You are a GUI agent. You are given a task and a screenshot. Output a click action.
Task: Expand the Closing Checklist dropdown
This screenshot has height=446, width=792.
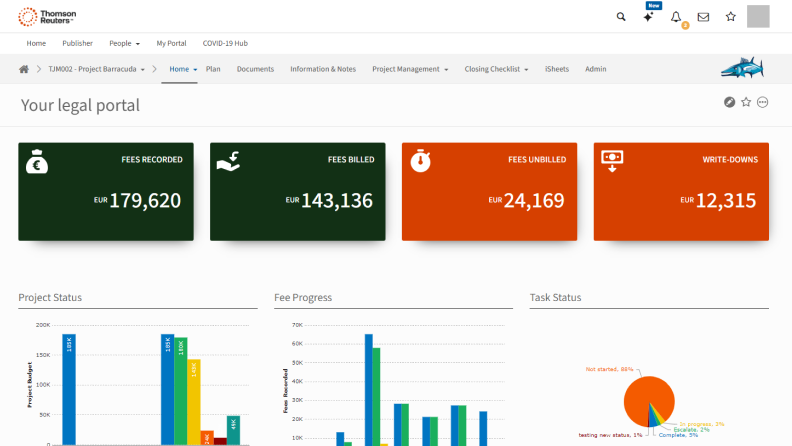[x=497, y=69]
